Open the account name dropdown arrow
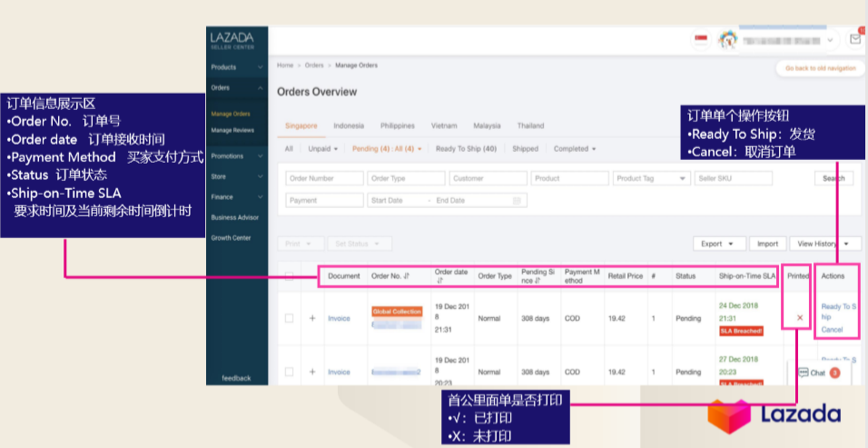The height and width of the screenshot is (448, 868). coord(830,40)
